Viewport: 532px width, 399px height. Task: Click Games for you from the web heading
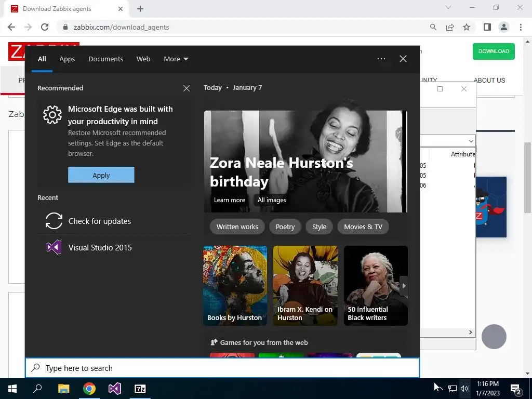click(x=263, y=342)
